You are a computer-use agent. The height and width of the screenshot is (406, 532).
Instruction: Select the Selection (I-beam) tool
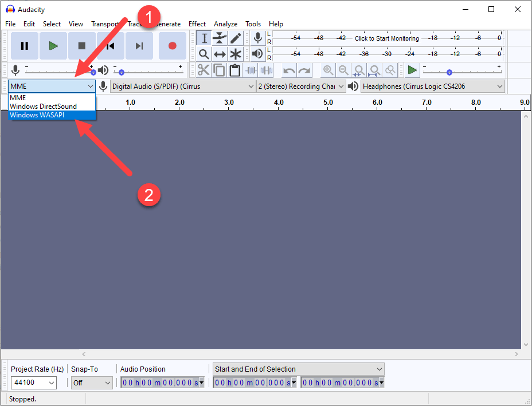(204, 38)
